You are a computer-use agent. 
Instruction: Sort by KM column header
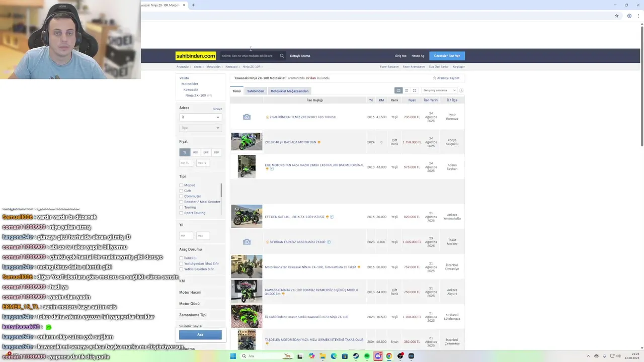(x=381, y=100)
